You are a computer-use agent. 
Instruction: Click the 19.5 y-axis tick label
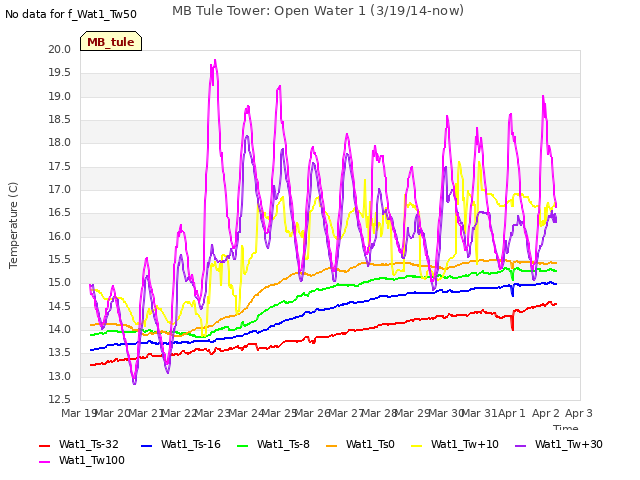[x=60, y=73]
